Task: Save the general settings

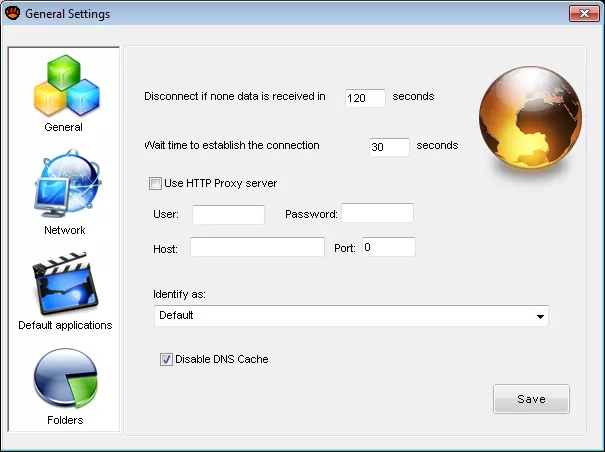Action: coord(531,399)
